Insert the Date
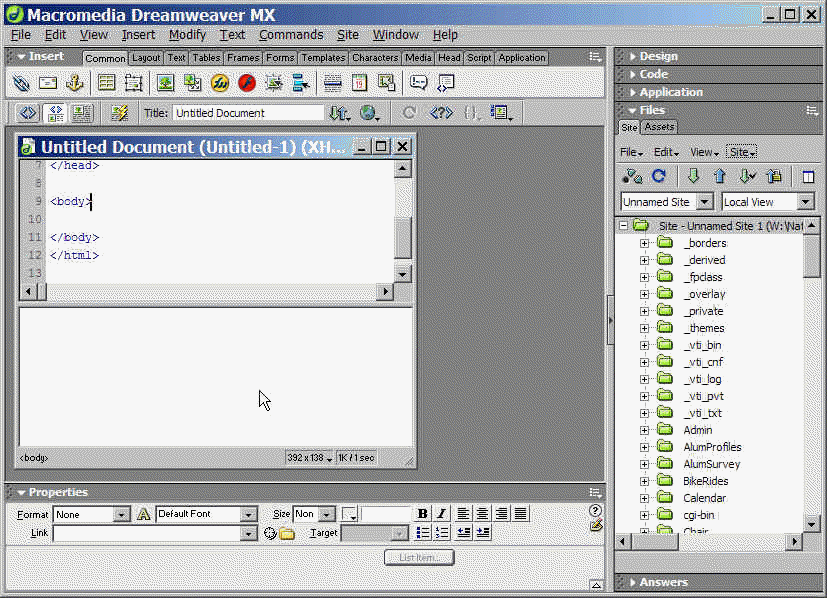 (x=360, y=83)
